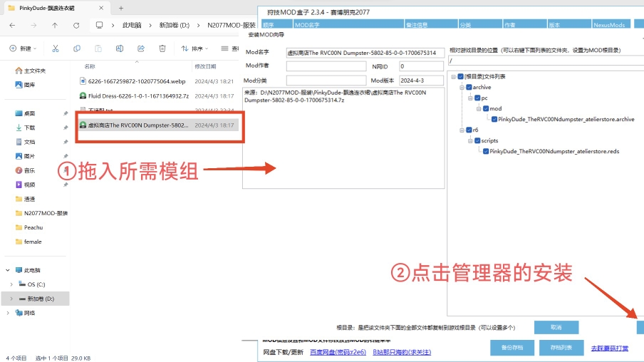Click the Refresh button in Explorer
The image size is (644, 362).
pyautogui.click(x=76, y=25)
